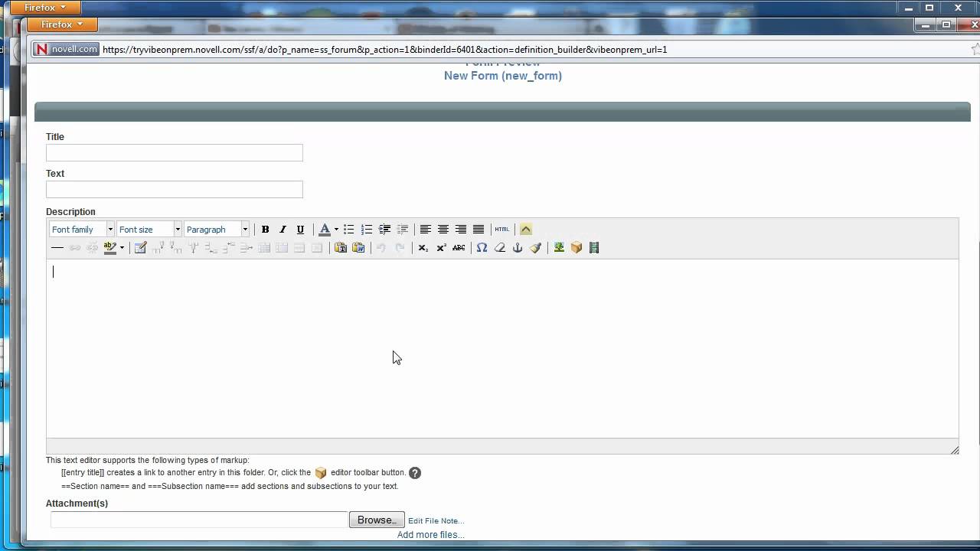
Task: Apply subscript formatting
Action: [423, 248]
